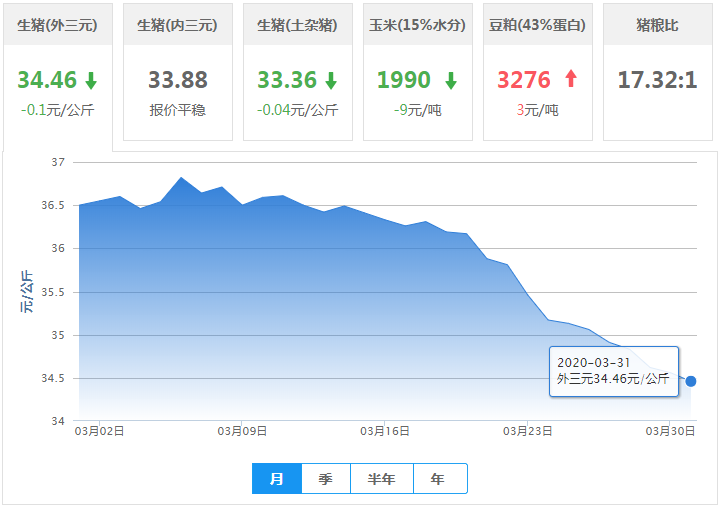Click the 报价平稳 status text
The height and width of the screenshot is (505, 718).
point(177,110)
